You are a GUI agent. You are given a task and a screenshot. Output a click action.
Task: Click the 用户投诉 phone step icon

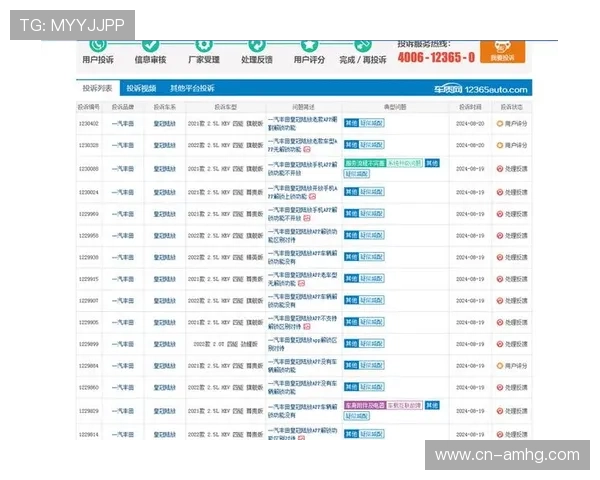pyautogui.click(x=98, y=45)
